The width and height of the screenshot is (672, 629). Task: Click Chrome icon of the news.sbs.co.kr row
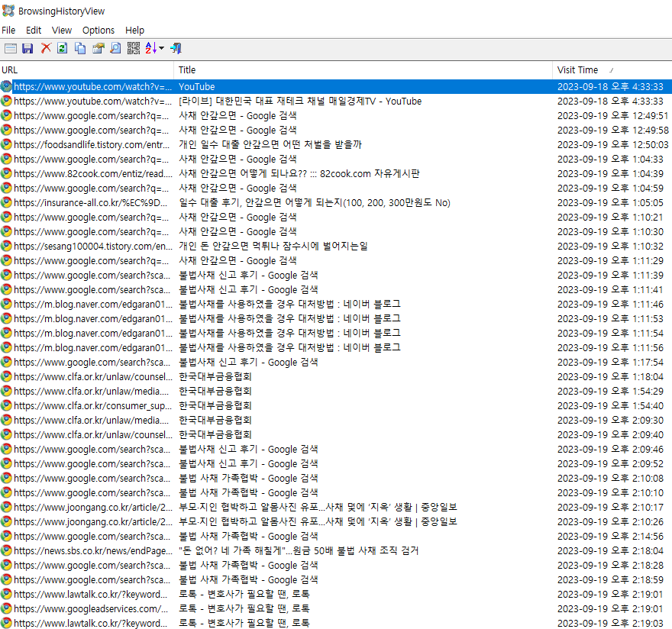(x=6, y=550)
